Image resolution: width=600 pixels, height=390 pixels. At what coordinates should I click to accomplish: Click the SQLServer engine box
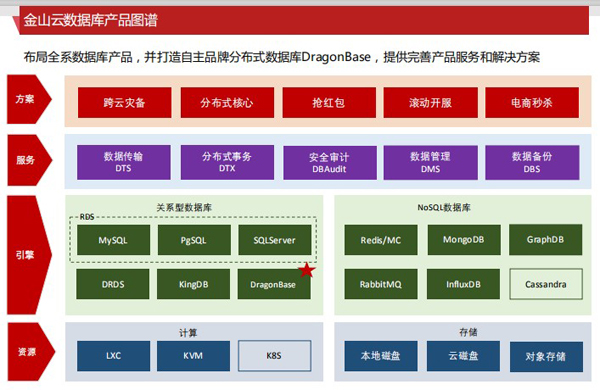[274, 240]
